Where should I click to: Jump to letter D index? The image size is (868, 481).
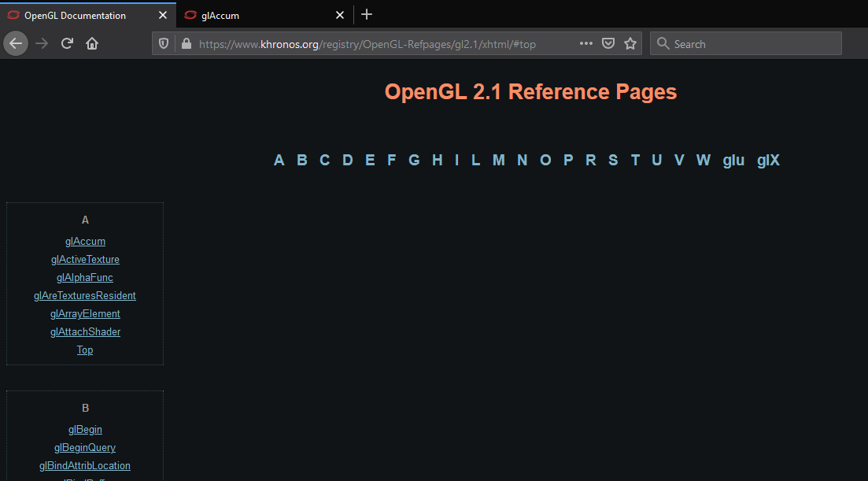[x=347, y=160]
